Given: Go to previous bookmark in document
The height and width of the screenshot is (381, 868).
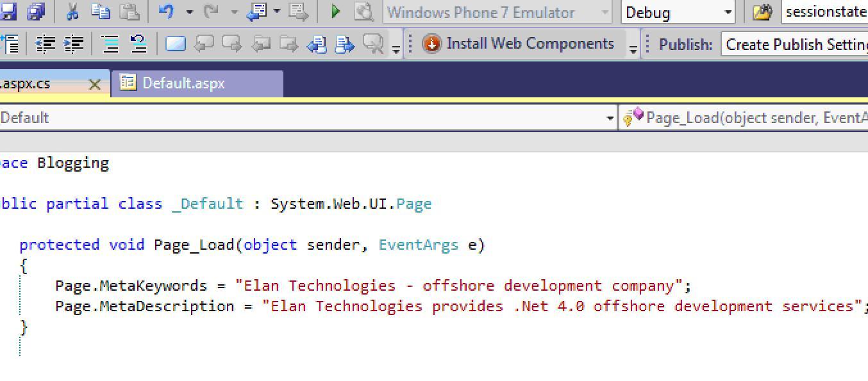Looking at the screenshot, I should tap(317, 44).
